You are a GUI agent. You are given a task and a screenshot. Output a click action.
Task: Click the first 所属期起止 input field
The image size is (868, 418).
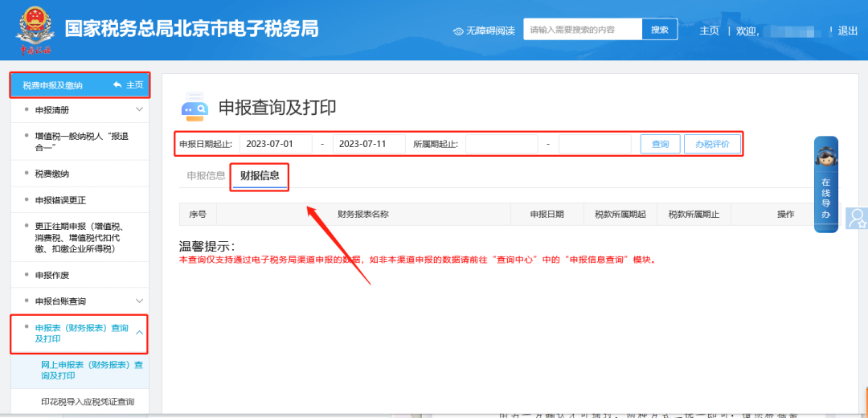coord(502,144)
